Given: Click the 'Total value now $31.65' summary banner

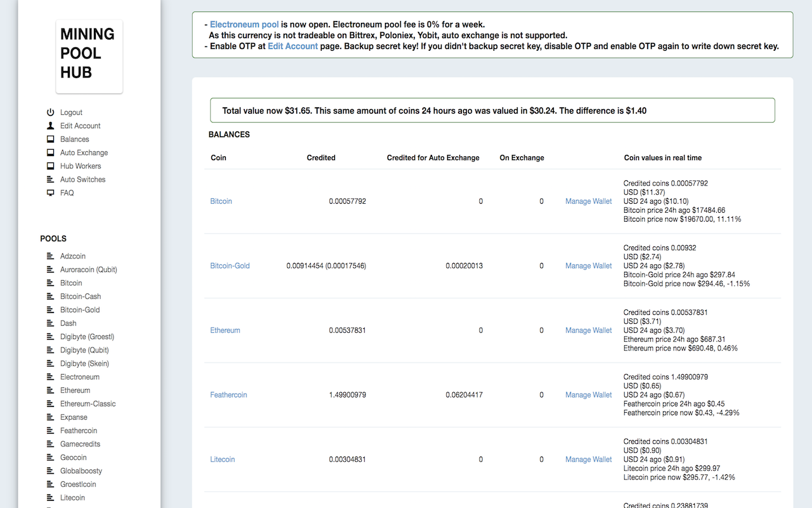Looking at the screenshot, I should (x=492, y=110).
